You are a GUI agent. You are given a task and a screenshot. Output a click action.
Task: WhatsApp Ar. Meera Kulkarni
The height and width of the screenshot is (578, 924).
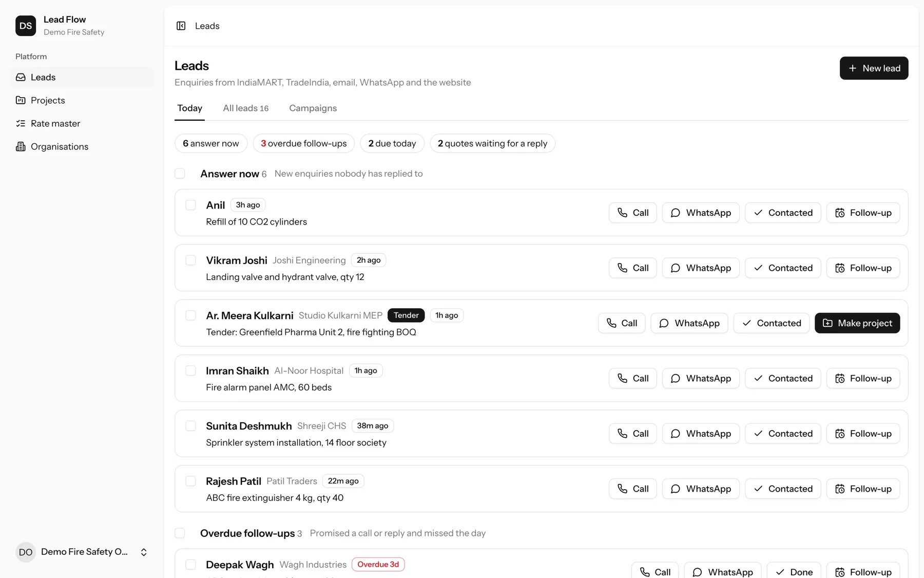point(689,323)
